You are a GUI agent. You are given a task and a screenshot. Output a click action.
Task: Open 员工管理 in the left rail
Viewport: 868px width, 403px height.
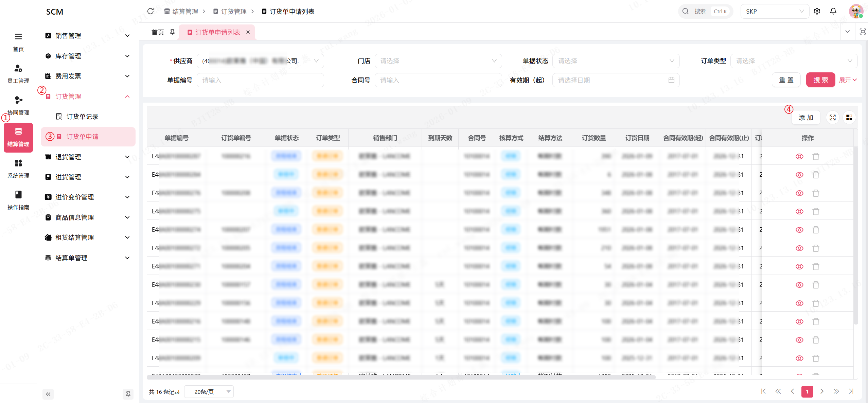18,73
